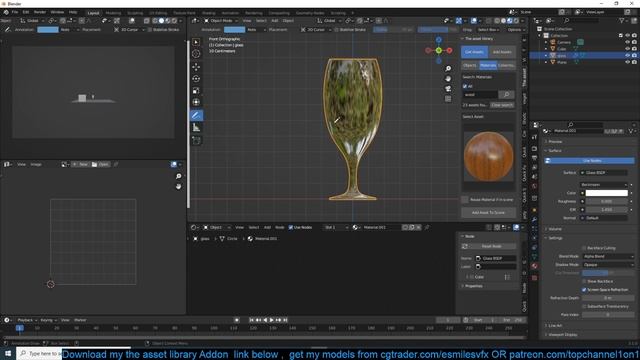Open the Object Mode dropdown in viewport
The width and height of the screenshot is (640, 360).
220,20
